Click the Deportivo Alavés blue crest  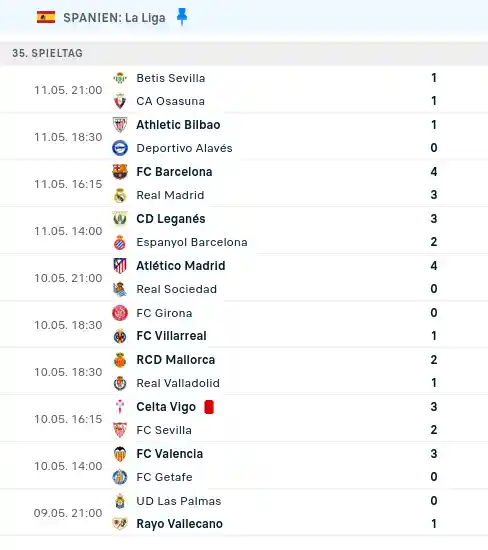[120, 148]
